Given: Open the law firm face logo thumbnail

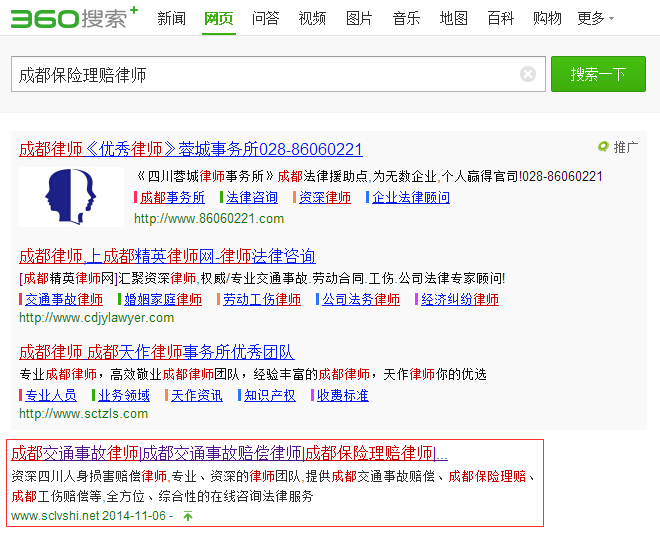Looking at the screenshot, I should (65, 196).
